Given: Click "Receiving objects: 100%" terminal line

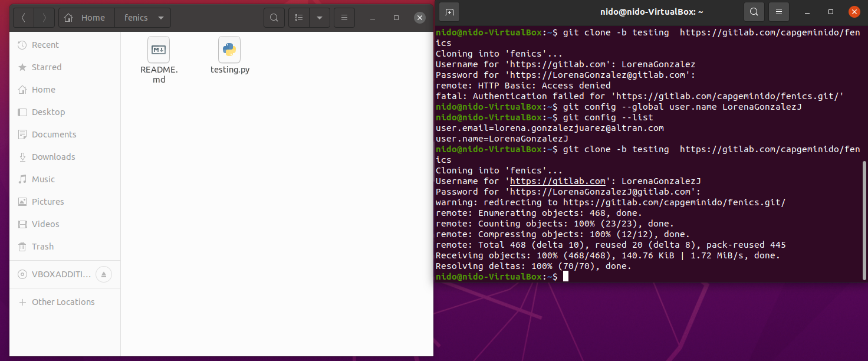Looking at the screenshot, I should (x=608, y=255).
